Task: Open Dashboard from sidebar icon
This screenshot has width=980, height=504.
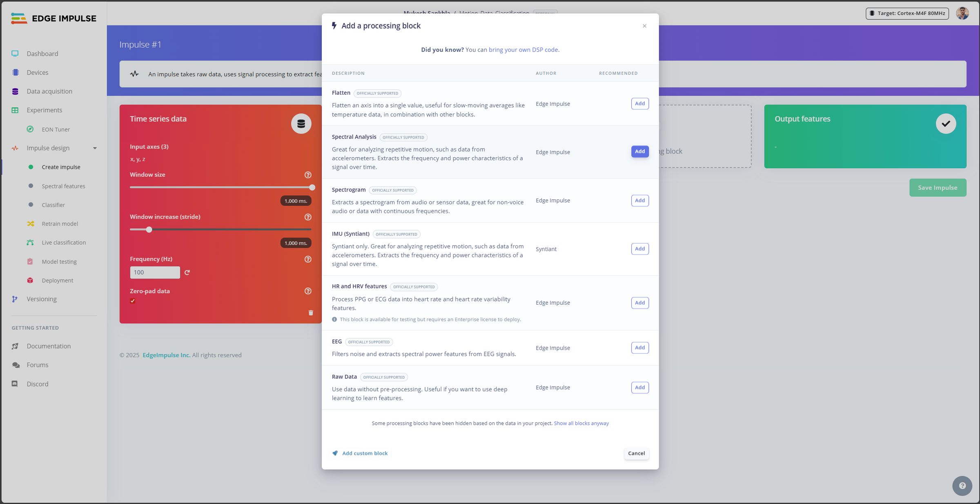Action: click(x=15, y=54)
